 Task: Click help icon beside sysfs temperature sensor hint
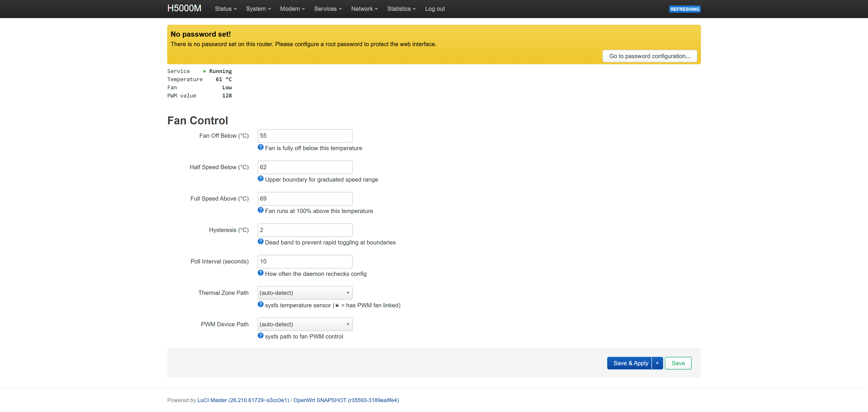tap(260, 304)
